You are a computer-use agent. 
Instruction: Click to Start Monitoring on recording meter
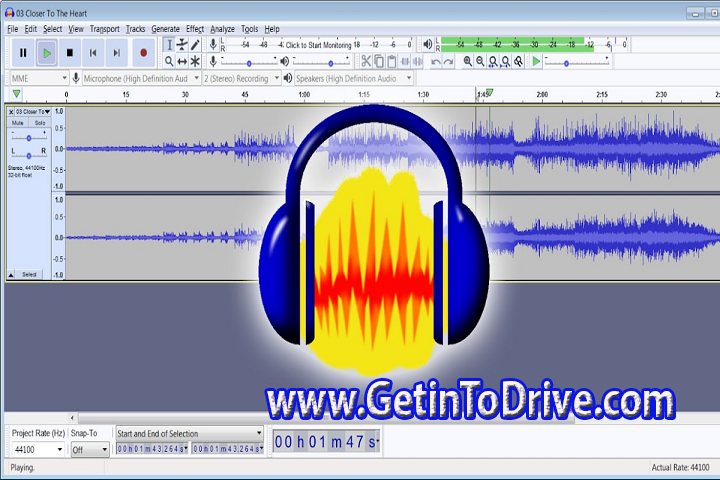[x=318, y=45]
